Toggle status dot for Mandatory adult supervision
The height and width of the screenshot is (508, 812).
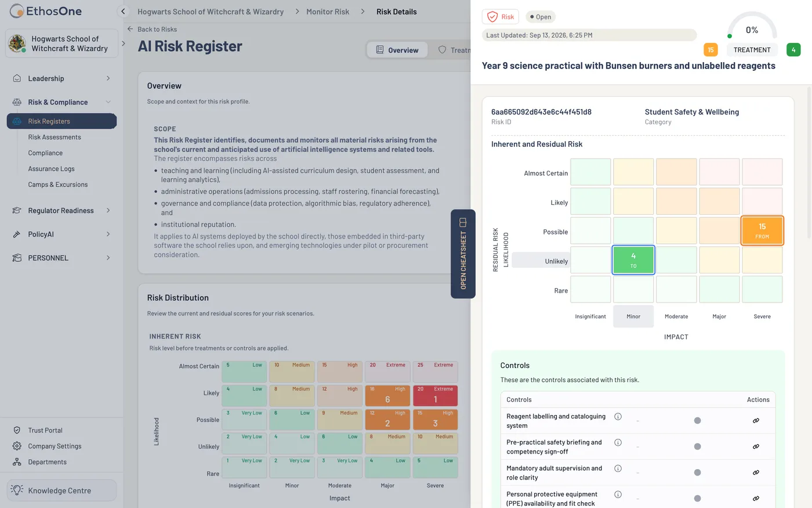[697, 473]
